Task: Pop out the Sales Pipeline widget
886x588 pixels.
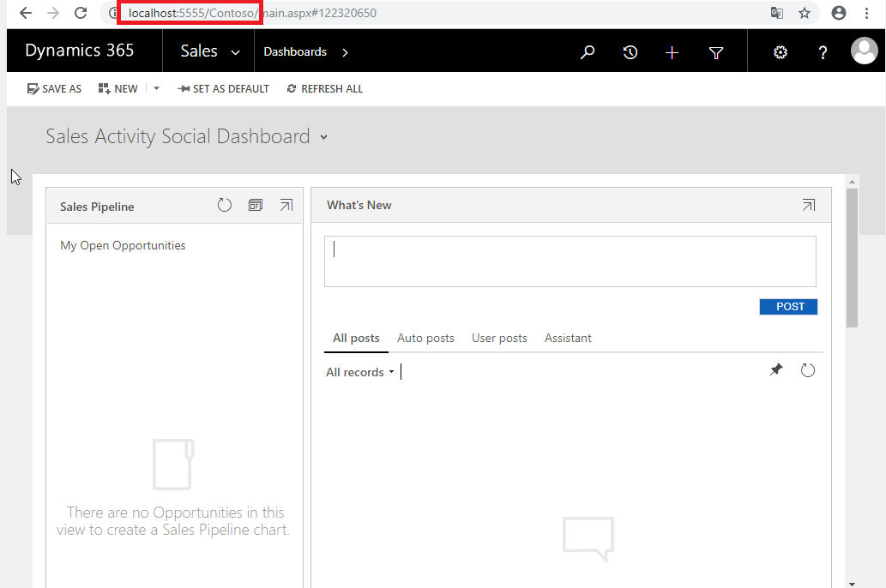Action: [286, 205]
